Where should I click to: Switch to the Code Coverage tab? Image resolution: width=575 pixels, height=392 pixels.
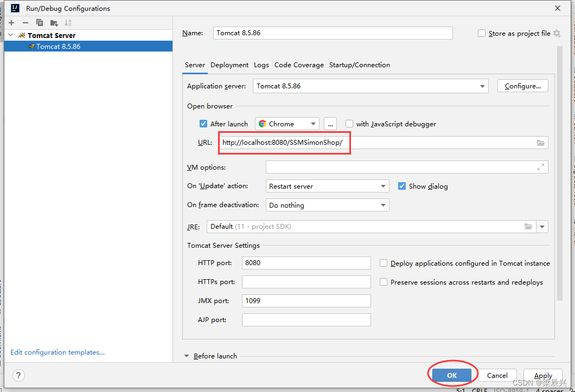pyautogui.click(x=299, y=65)
